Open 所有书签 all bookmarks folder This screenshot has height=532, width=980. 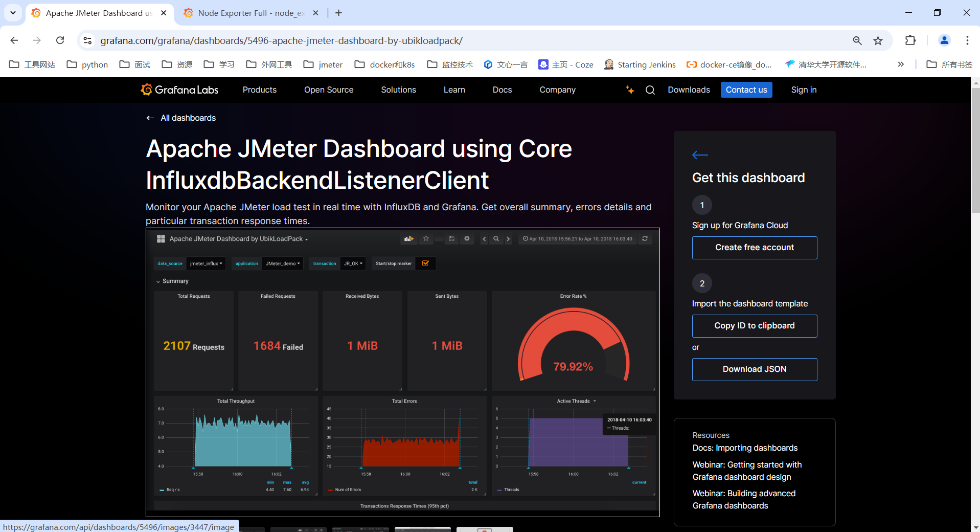pyautogui.click(x=949, y=64)
